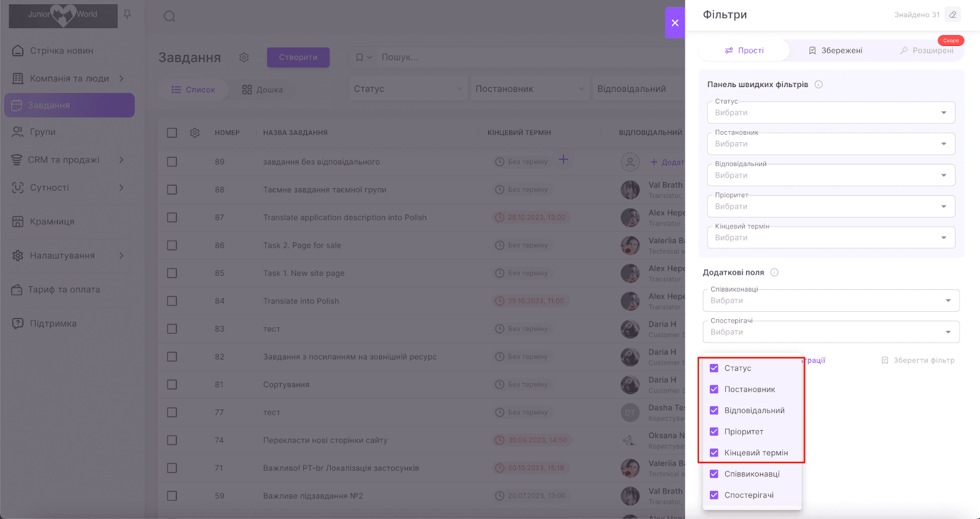Close the filters panel with X button

coord(675,23)
